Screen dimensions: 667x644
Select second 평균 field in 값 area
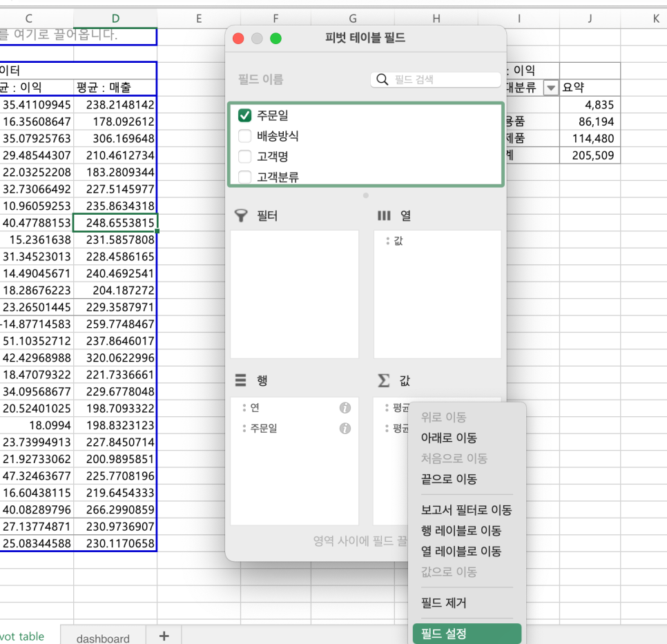(x=396, y=429)
